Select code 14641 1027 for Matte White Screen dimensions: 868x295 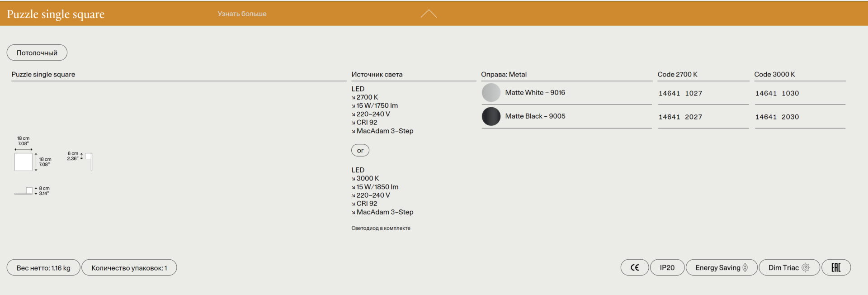(680, 93)
